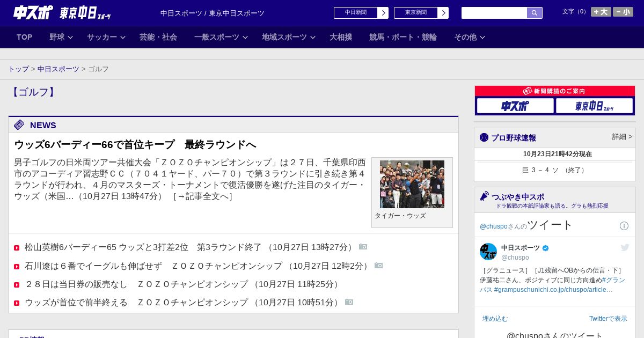Viewport: 644px width, 338px height.
Task: Click the search magnifier button
Action: 535,13
